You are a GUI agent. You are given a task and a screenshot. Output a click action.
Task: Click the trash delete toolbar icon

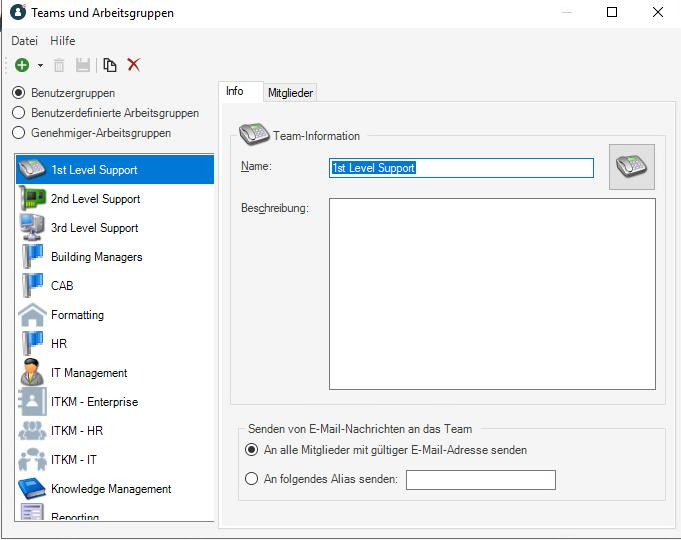pos(59,65)
